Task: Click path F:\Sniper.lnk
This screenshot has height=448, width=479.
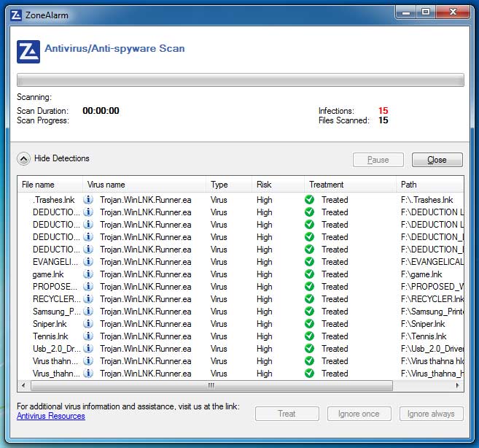Action: click(423, 324)
